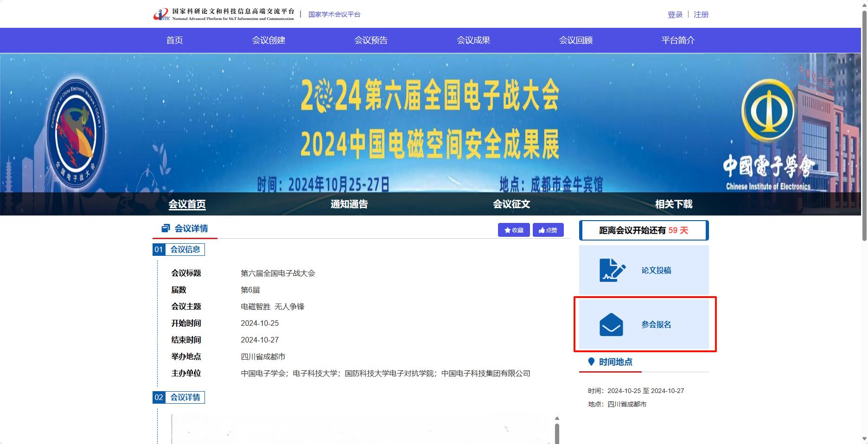Click the end date 2024-10-27
The image size is (868, 444).
[x=260, y=340]
